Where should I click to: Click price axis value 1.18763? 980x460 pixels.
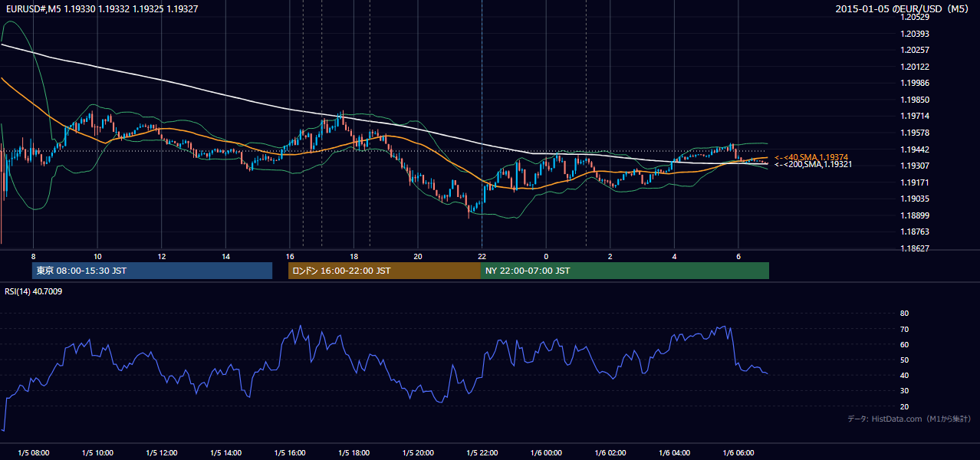915,232
